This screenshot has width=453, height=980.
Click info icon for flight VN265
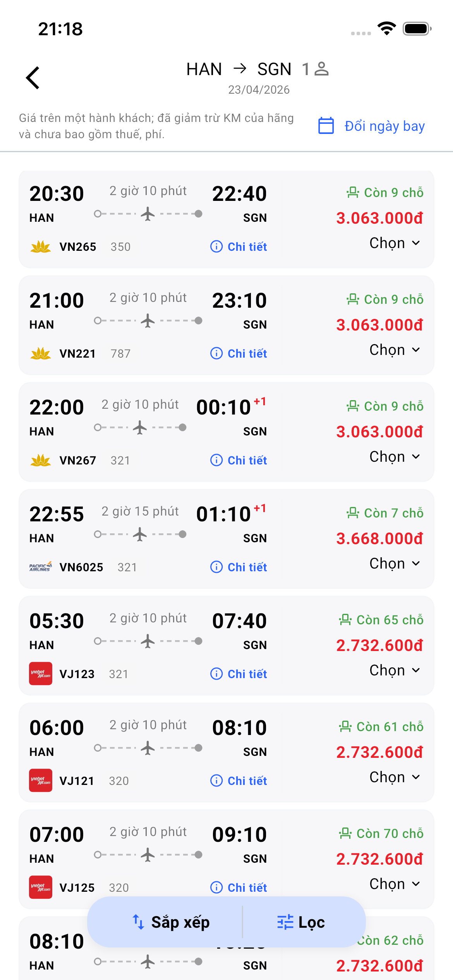coord(216,247)
